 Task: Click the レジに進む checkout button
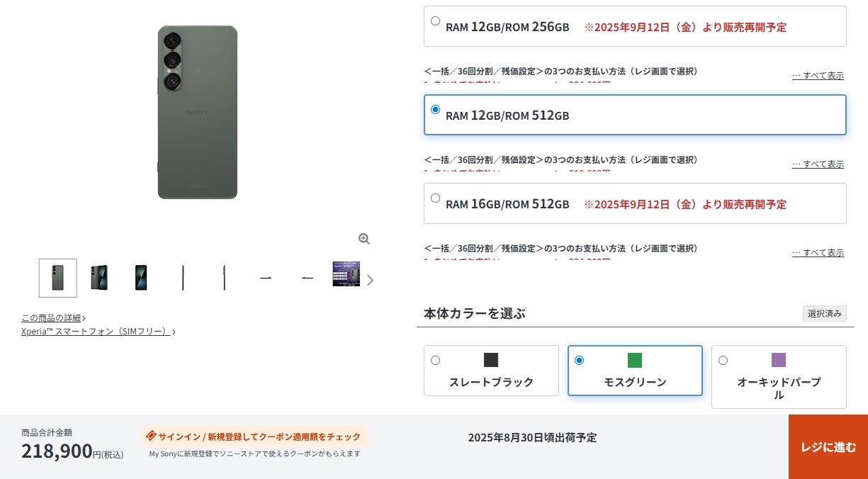[x=828, y=447]
